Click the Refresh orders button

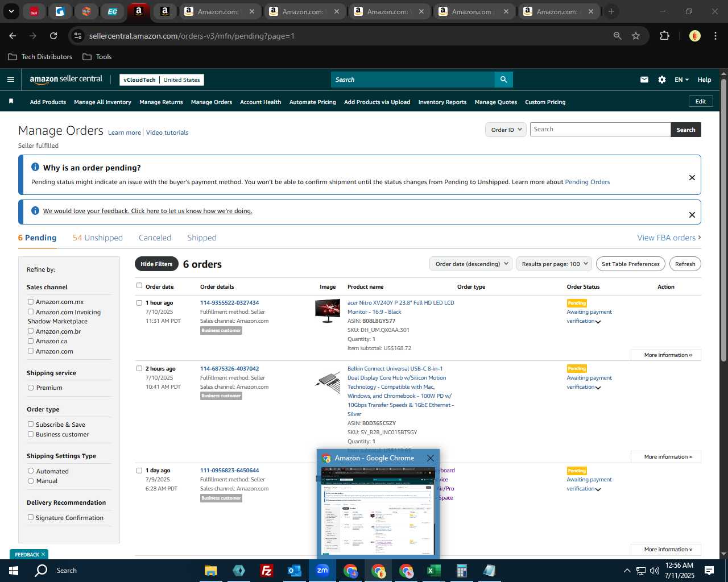685,264
